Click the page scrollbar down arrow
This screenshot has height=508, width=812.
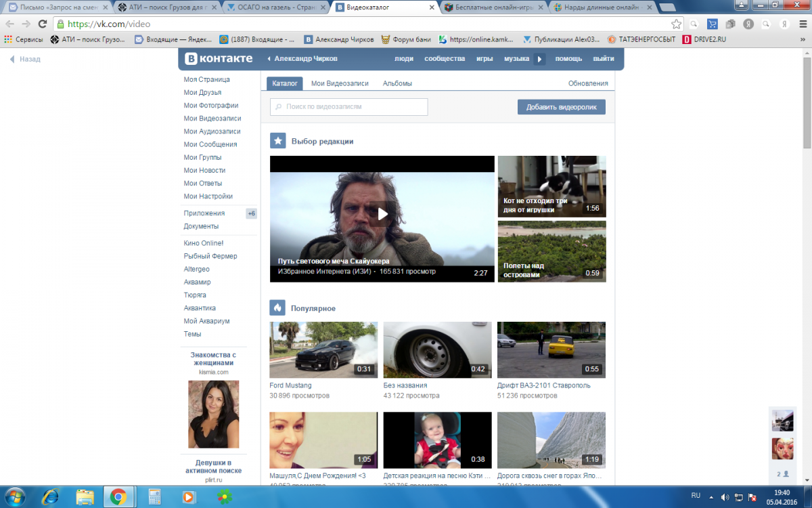807,481
